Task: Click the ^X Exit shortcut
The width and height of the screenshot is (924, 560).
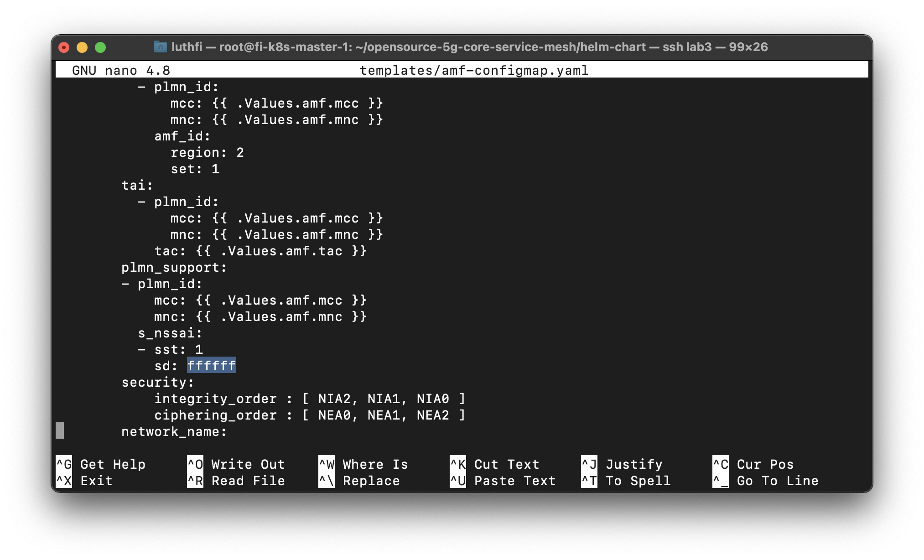Action: (84, 481)
